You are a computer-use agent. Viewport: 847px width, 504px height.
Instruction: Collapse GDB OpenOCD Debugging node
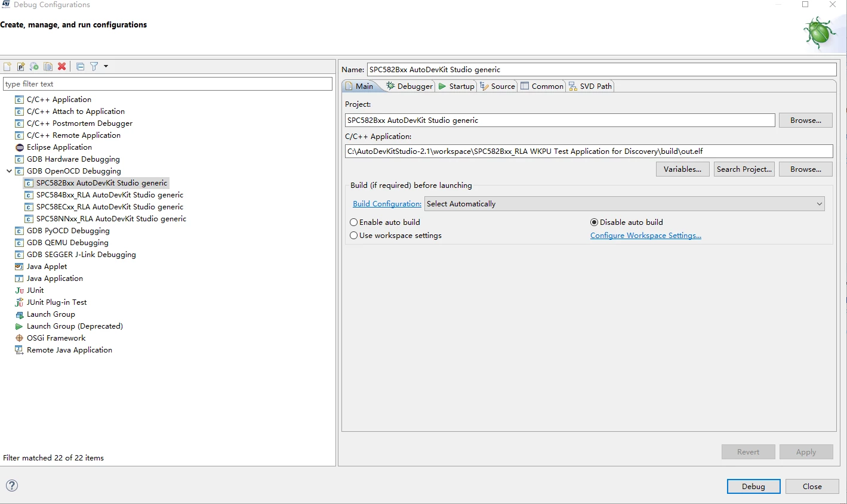click(9, 171)
